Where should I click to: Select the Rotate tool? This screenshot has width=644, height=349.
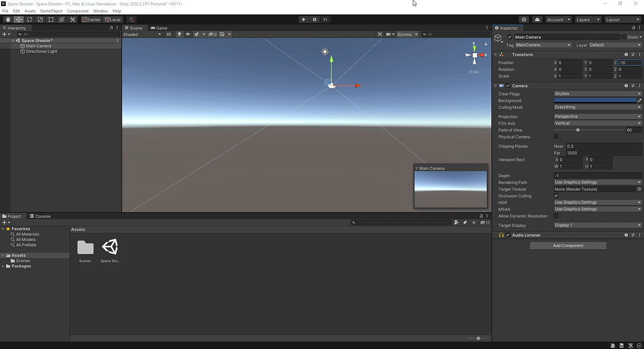(x=29, y=19)
